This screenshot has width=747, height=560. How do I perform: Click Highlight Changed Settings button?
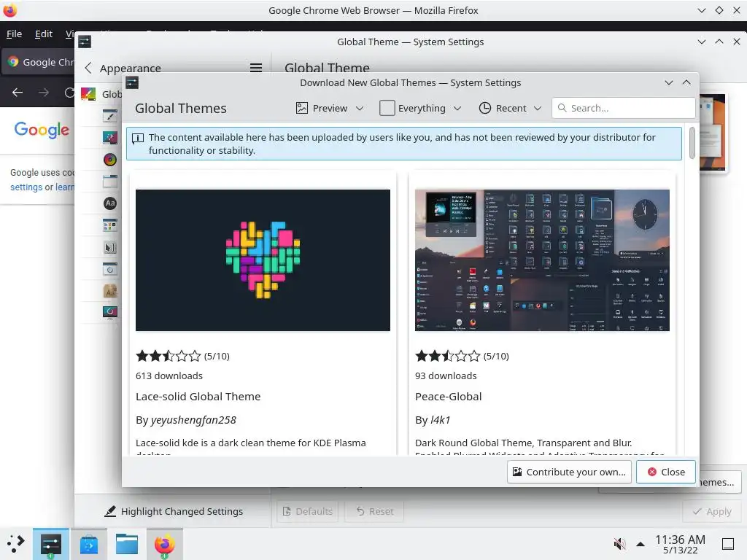pyautogui.click(x=174, y=511)
